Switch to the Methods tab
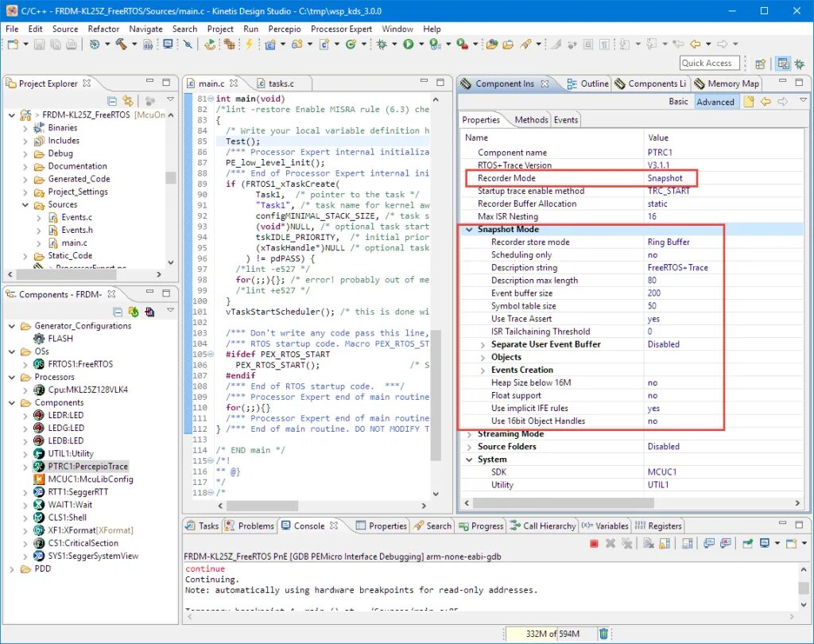Viewport: 814px width, 644px height. tap(531, 120)
